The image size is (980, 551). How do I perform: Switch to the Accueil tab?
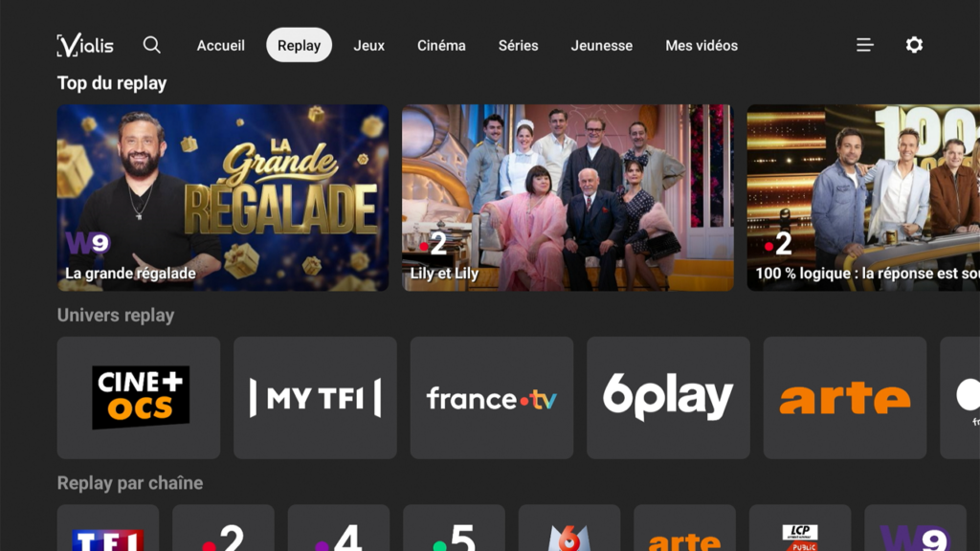pos(221,45)
